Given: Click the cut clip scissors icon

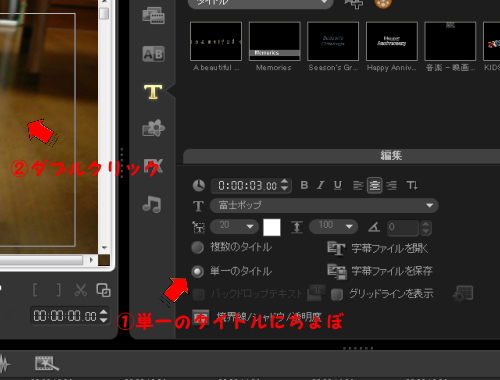Looking at the screenshot, I should 81,290.
